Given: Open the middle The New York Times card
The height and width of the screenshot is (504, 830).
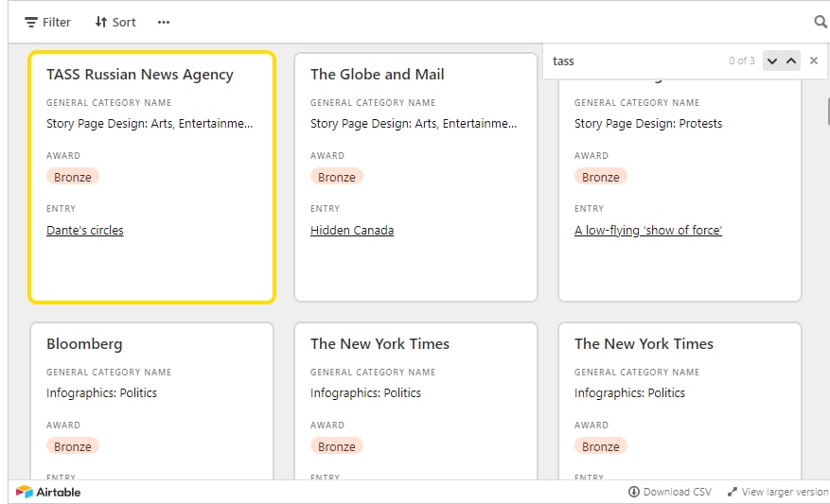Looking at the screenshot, I should [416, 402].
